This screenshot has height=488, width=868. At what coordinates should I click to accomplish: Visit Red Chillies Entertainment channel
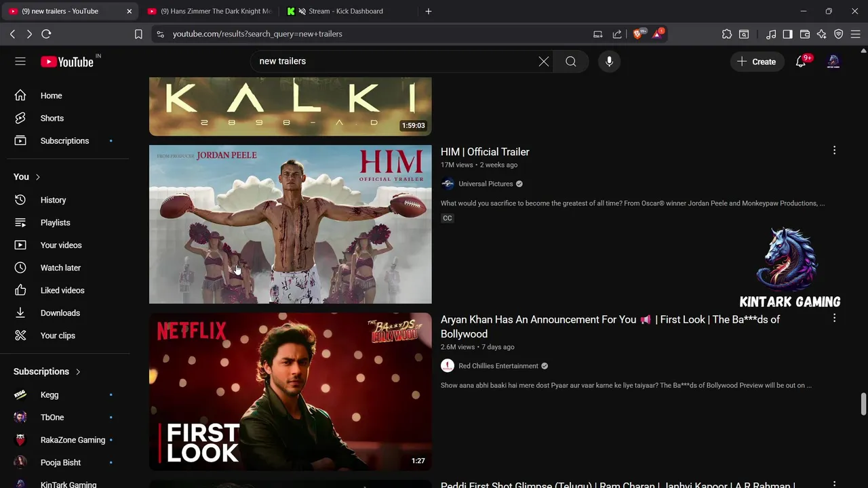pos(498,366)
